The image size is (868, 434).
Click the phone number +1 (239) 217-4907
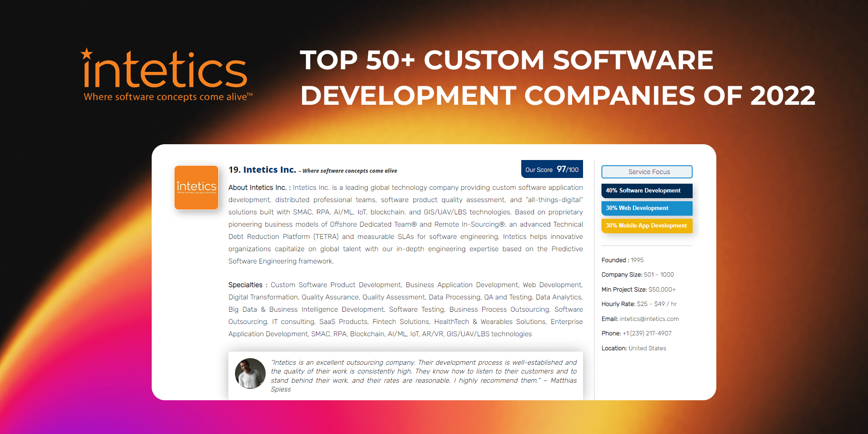[x=647, y=333]
